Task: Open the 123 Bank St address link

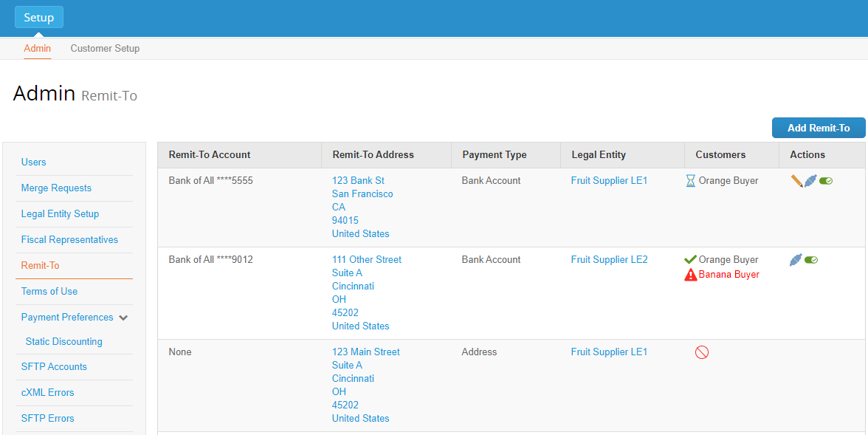Action: pyautogui.click(x=358, y=181)
